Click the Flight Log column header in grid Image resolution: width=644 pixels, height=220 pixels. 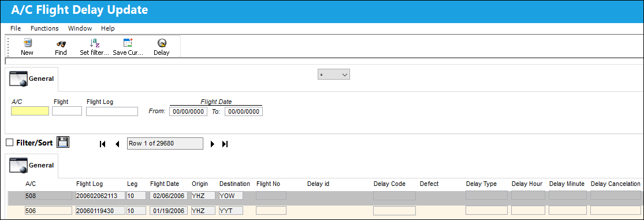click(90, 184)
